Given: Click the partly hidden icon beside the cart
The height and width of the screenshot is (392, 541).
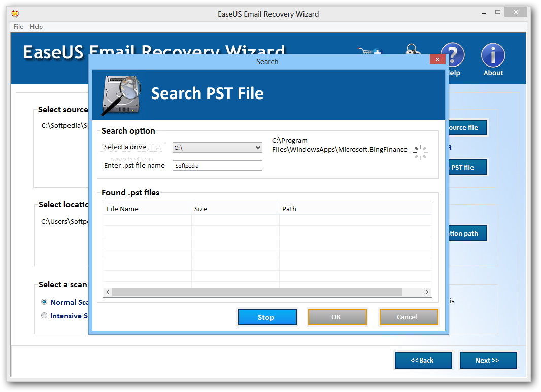Looking at the screenshot, I should (x=413, y=49).
